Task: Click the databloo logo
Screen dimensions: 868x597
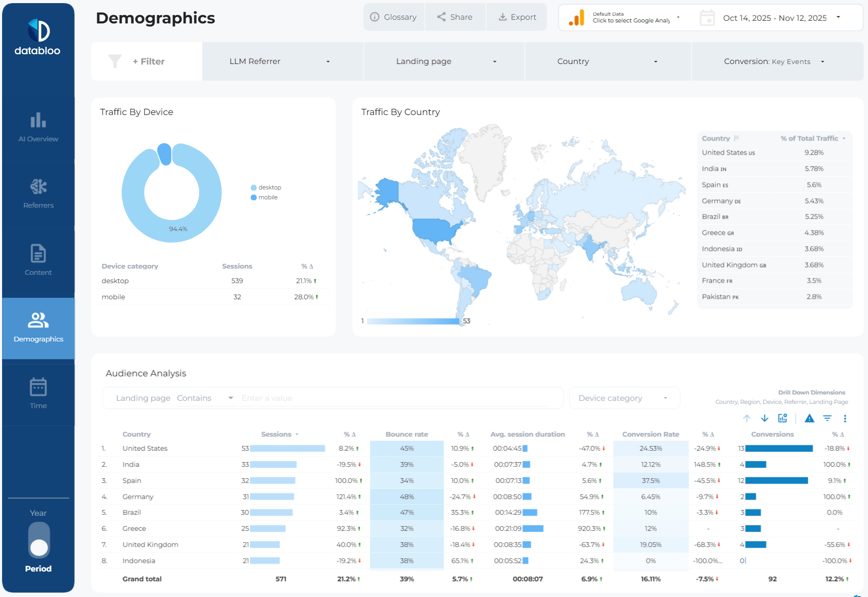Action: click(38, 37)
